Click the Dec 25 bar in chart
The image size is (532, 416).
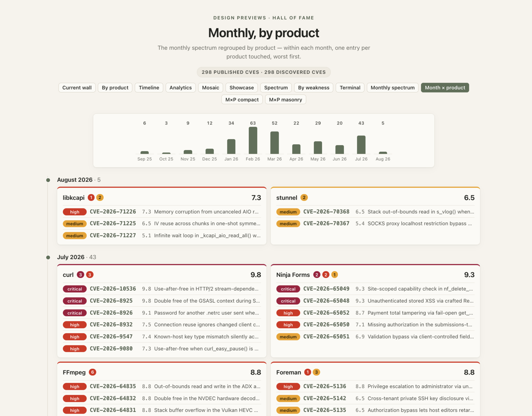pos(209,151)
